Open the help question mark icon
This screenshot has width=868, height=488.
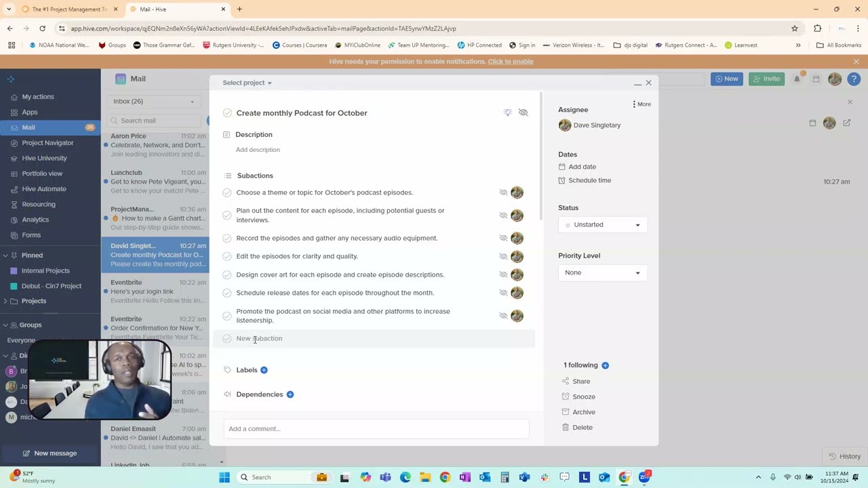coord(854,79)
